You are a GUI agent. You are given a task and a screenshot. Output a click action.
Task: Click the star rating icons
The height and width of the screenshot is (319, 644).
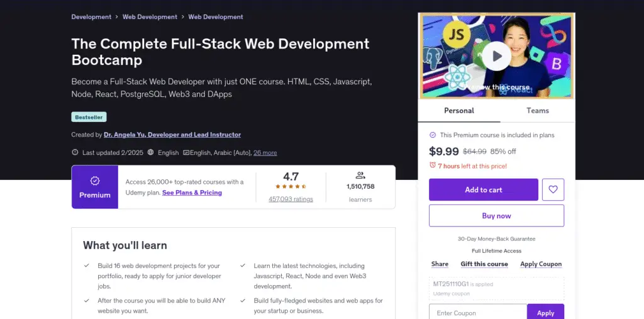point(291,186)
